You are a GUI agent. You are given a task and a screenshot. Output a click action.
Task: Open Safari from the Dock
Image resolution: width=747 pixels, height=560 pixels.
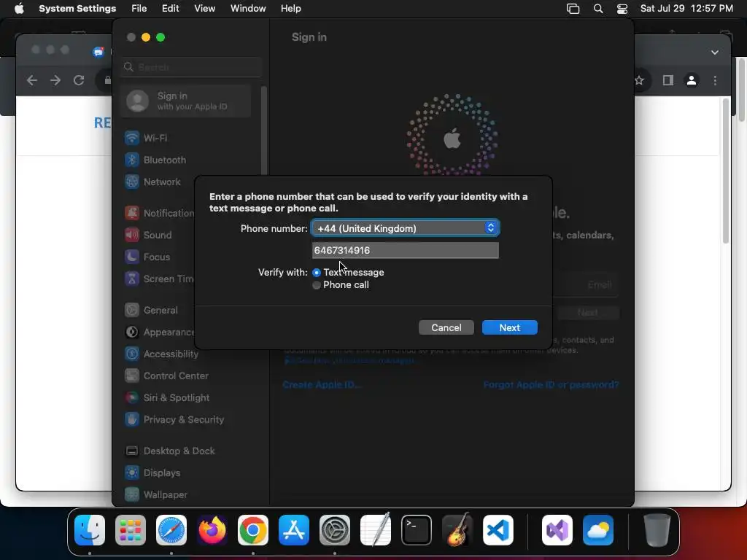[x=171, y=530]
